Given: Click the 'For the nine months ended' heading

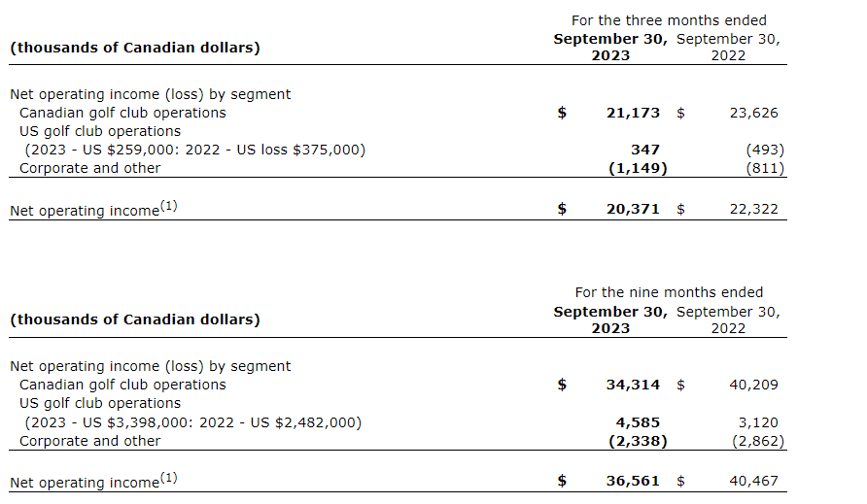Looking at the screenshot, I should [x=669, y=292].
